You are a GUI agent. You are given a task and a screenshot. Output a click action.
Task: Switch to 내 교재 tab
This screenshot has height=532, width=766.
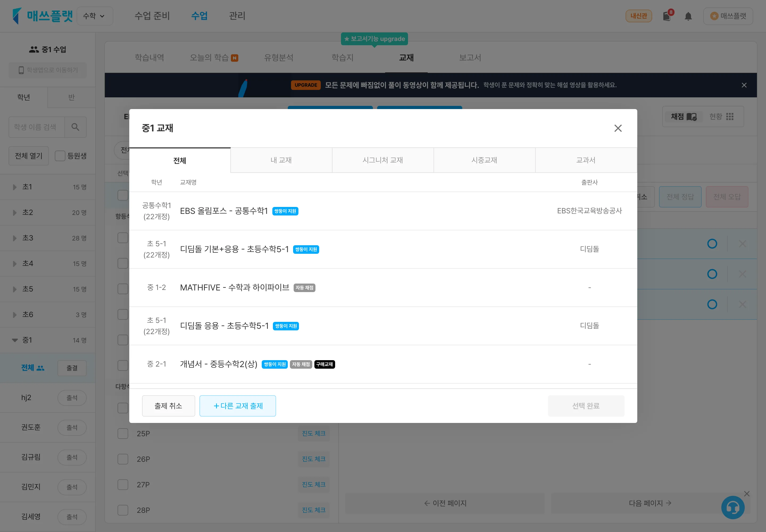(x=281, y=160)
